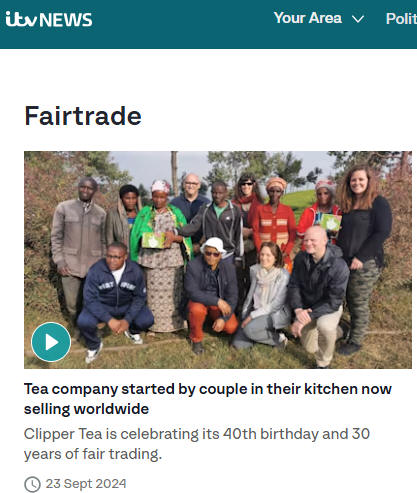
Task: Open the tea farm group photo thumbnail
Action: pyautogui.click(x=218, y=260)
